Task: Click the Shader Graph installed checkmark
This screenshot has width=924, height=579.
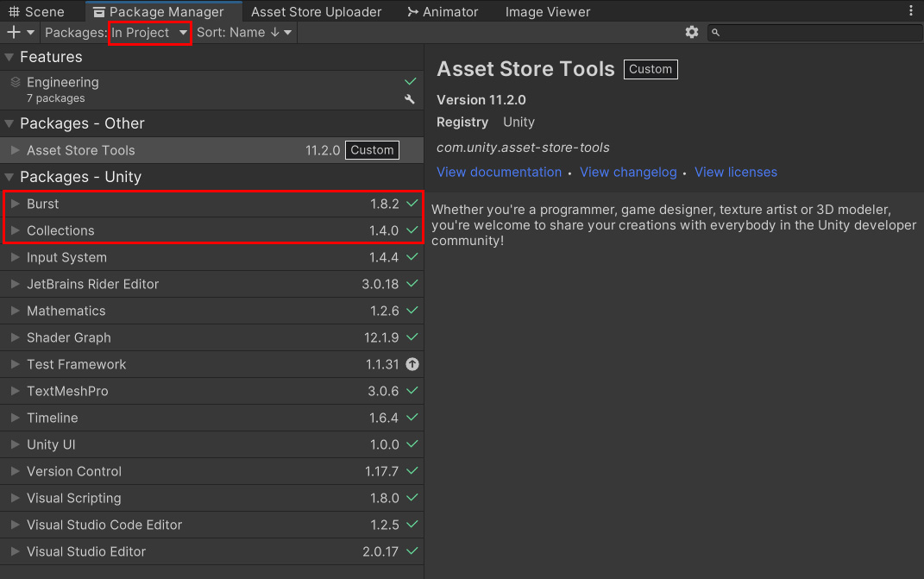Action: (412, 337)
